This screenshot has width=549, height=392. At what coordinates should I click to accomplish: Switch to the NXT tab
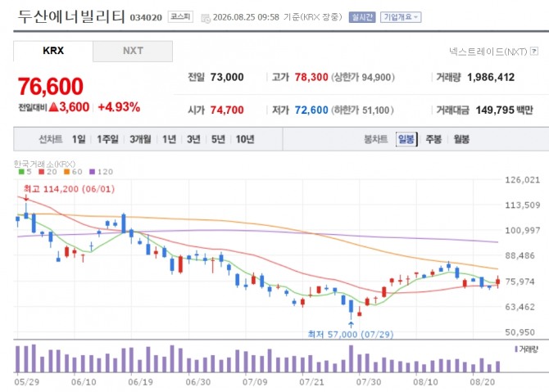tap(133, 51)
